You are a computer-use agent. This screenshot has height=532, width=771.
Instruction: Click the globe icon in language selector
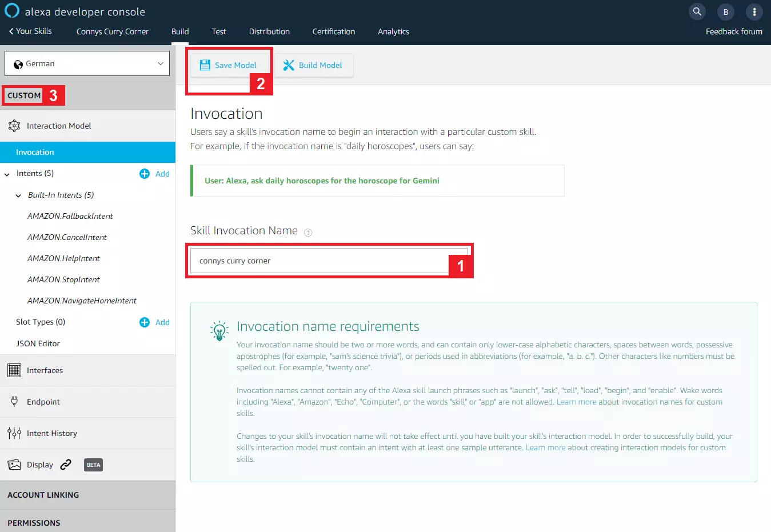(18, 64)
